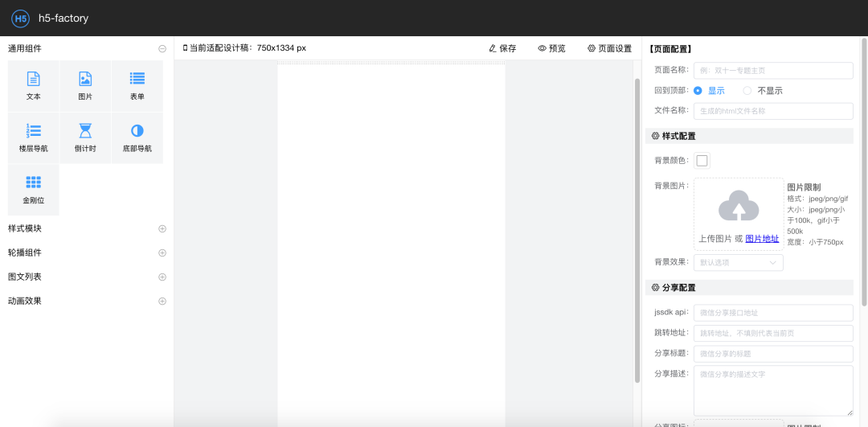The height and width of the screenshot is (427, 868).
Task: Expand the 样式模块 section
Action: (x=162, y=228)
